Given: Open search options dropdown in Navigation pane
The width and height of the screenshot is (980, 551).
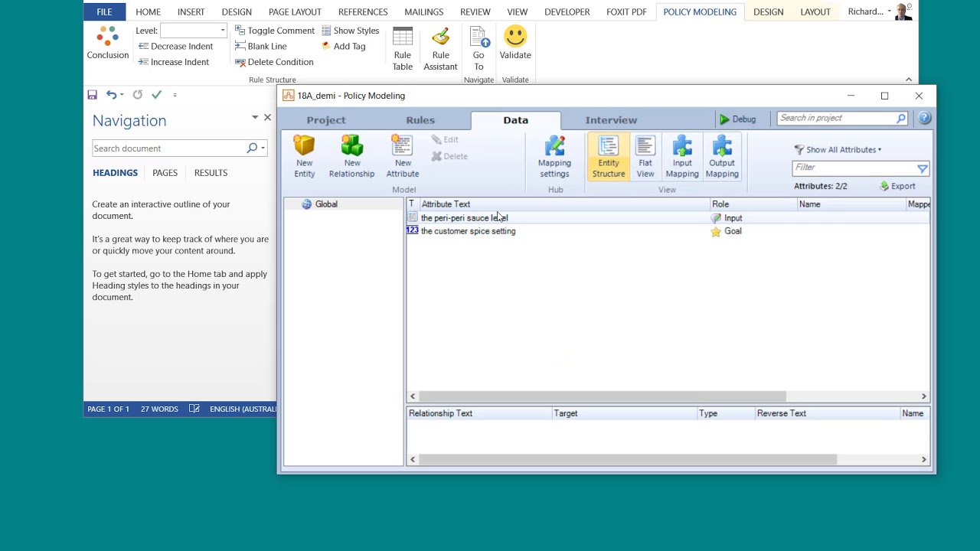Looking at the screenshot, I should tap(263, 148).
